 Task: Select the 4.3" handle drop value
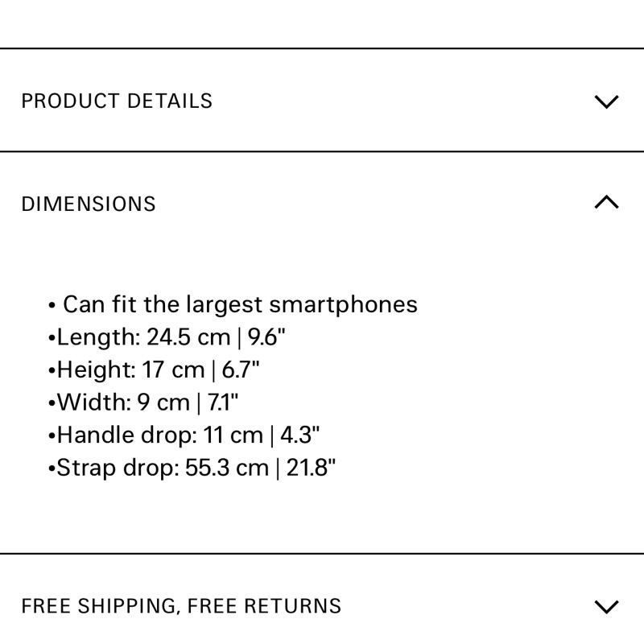coord(300,436)
